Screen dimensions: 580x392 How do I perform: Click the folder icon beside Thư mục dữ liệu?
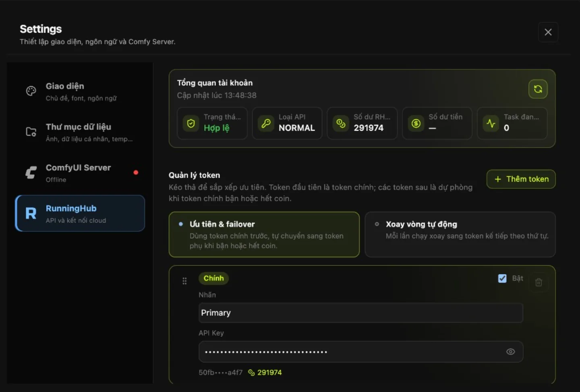[31, 132]
